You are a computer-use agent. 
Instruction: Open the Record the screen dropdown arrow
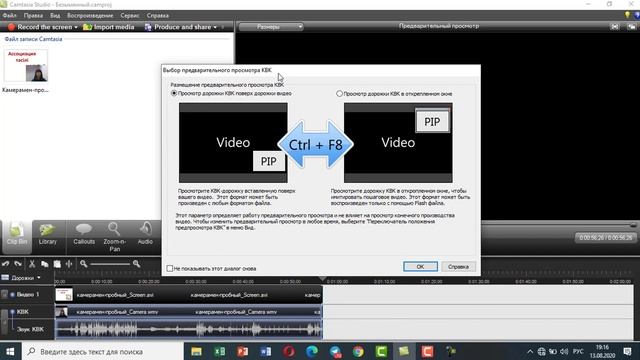point(76,27)
